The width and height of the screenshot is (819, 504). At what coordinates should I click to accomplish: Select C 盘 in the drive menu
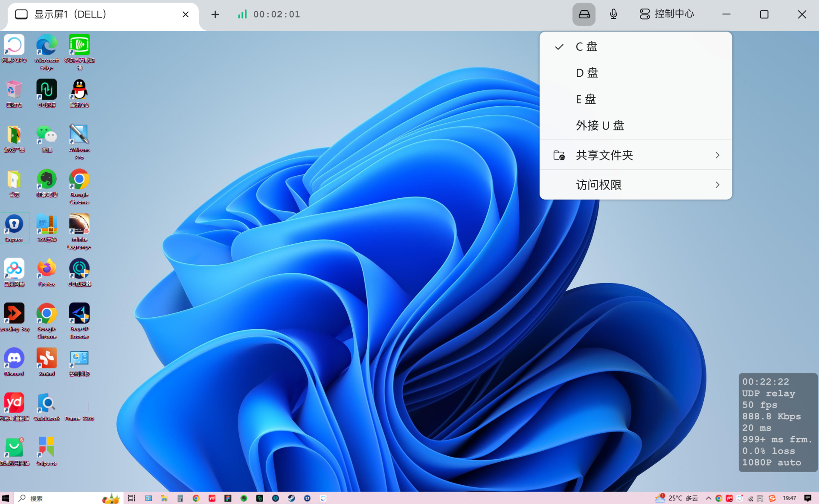(636, 46)
